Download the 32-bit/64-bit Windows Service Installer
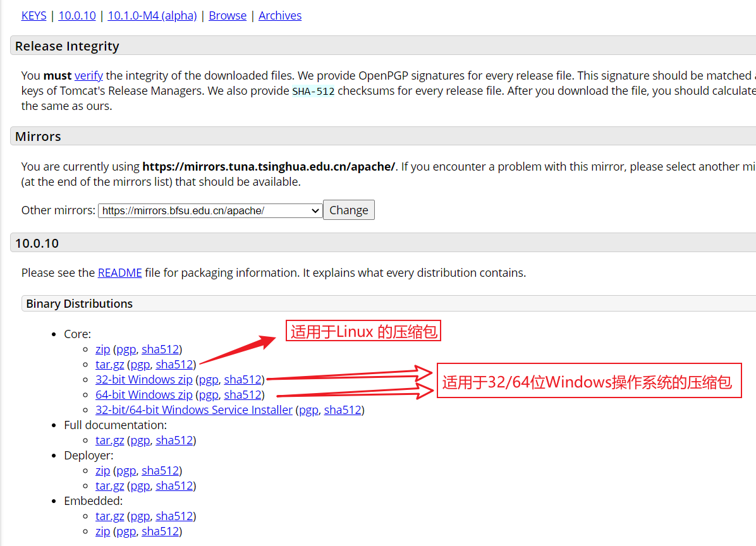This screenshot has height=546, width=756. coord(194,410)
